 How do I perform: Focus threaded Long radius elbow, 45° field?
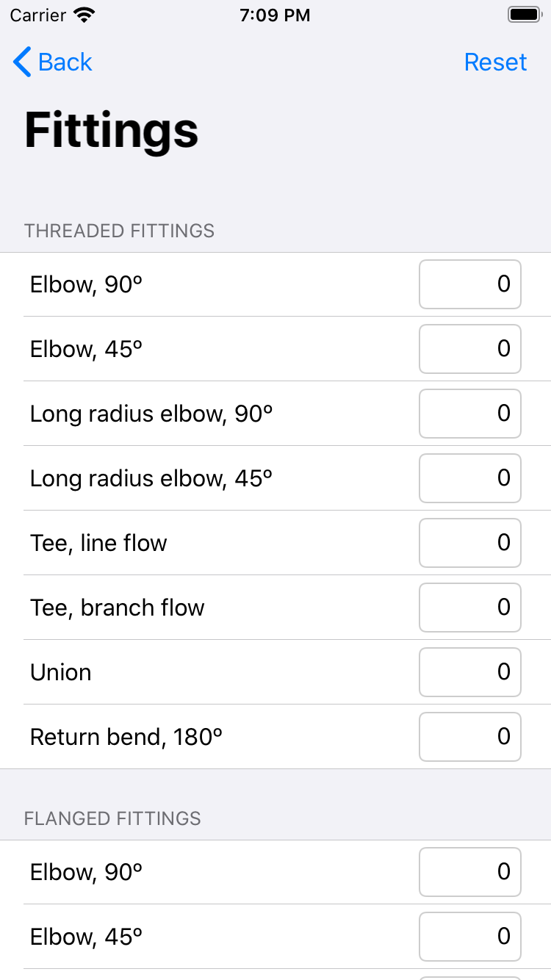470,478
